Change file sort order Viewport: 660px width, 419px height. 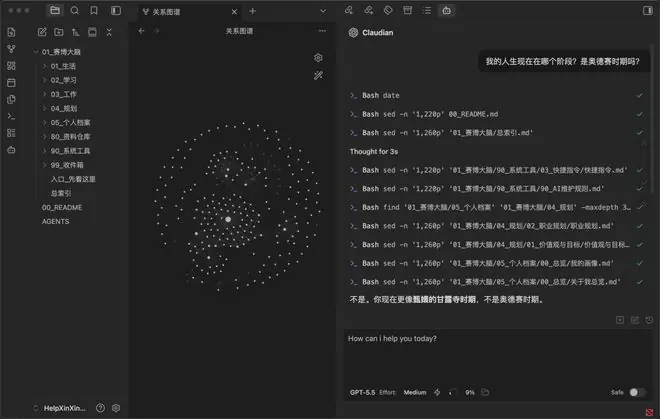(x=75, y=32)
